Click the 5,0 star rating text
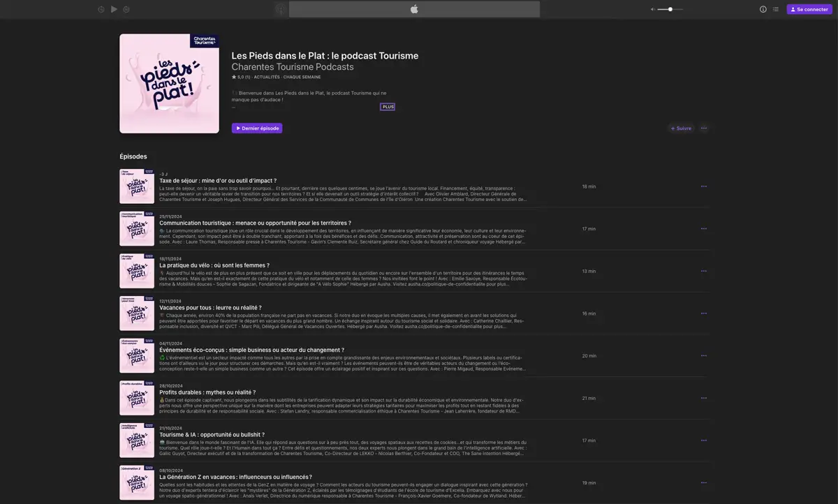The height and width of the screenshot is (504, 838). click(x=241, y=77)
